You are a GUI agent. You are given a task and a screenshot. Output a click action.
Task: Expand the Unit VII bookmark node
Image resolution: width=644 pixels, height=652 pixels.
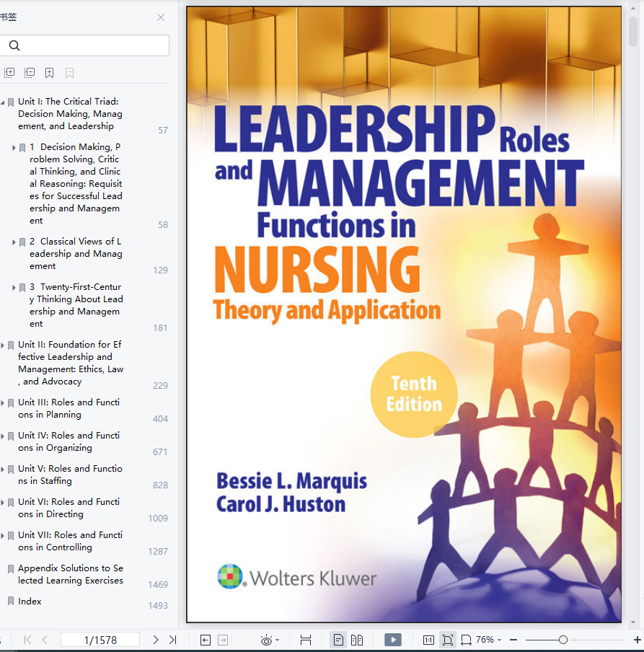(2, 536)
